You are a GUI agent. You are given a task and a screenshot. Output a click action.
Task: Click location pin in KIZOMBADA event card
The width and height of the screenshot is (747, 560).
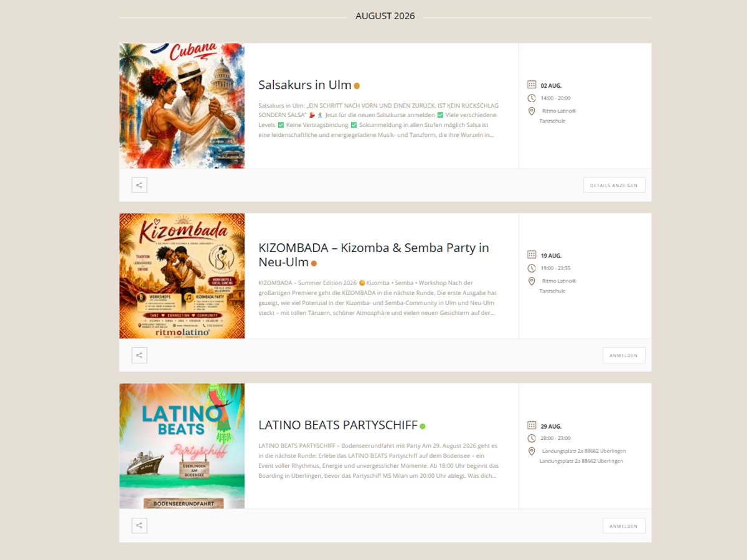coord(532,281)
